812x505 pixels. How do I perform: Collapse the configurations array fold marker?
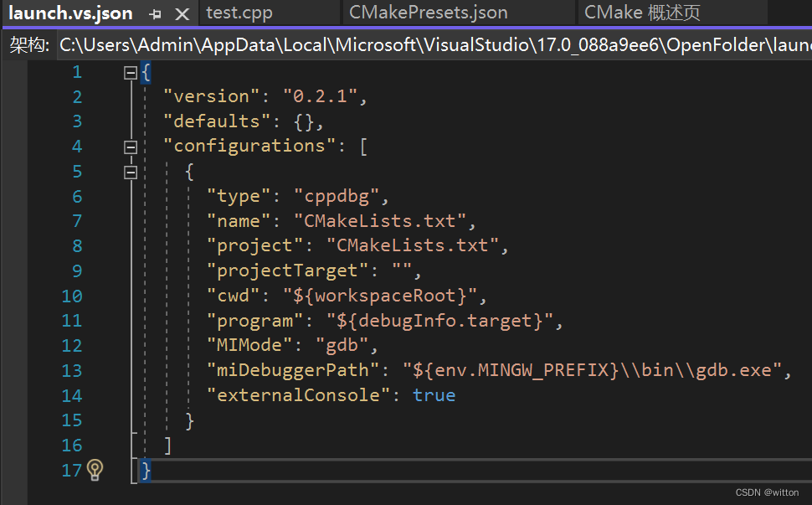tap(130, 147)
